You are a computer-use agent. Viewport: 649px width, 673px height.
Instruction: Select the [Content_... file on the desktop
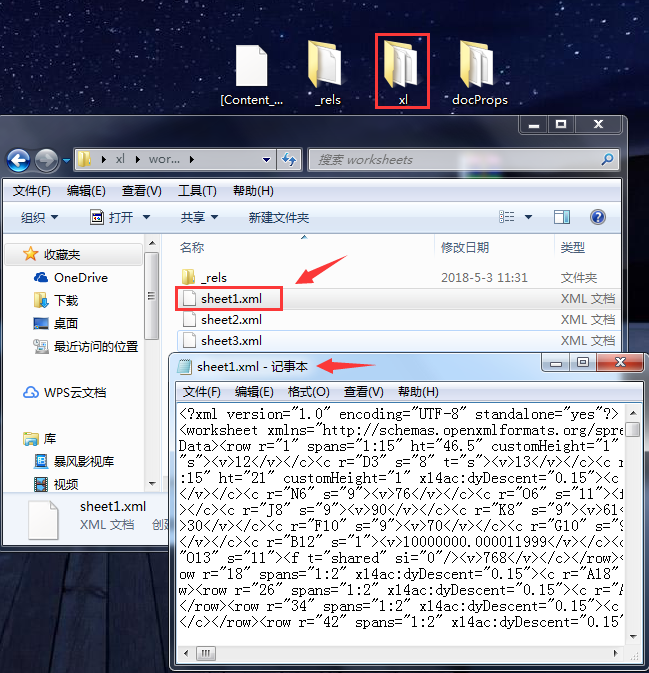(252, 76)
